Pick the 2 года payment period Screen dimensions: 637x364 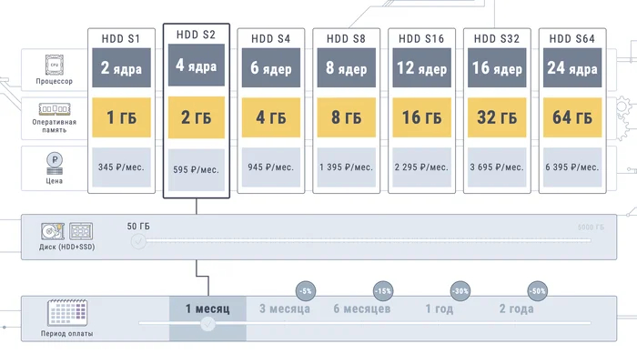(x=516, y=308)
